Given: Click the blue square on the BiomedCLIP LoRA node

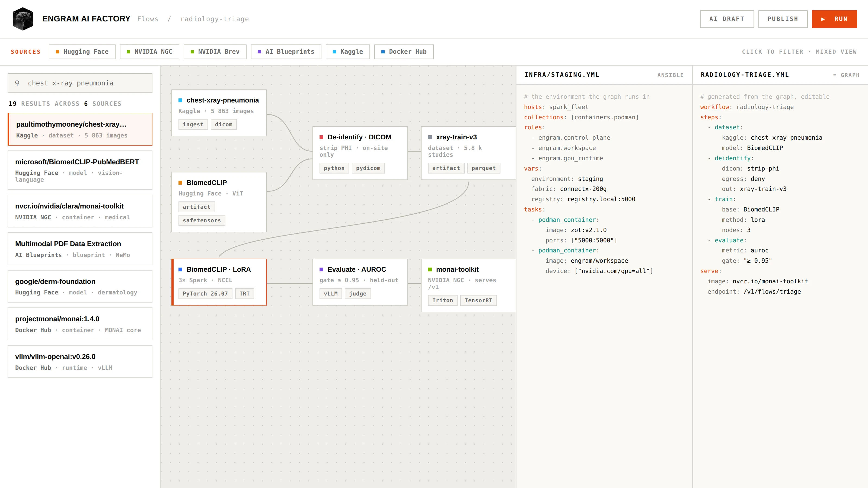Looking at the screenshot, I should click(x=180, y=269).
